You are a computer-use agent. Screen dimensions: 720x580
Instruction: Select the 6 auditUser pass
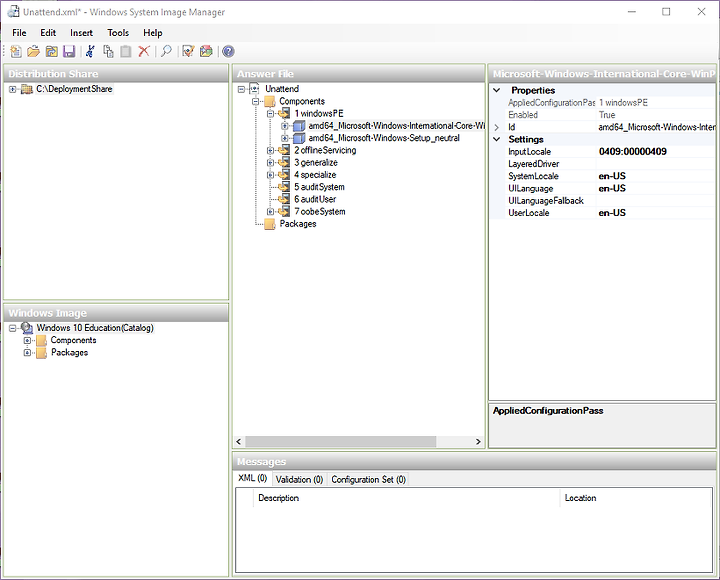pyautogui.click(x=315, y=199)
